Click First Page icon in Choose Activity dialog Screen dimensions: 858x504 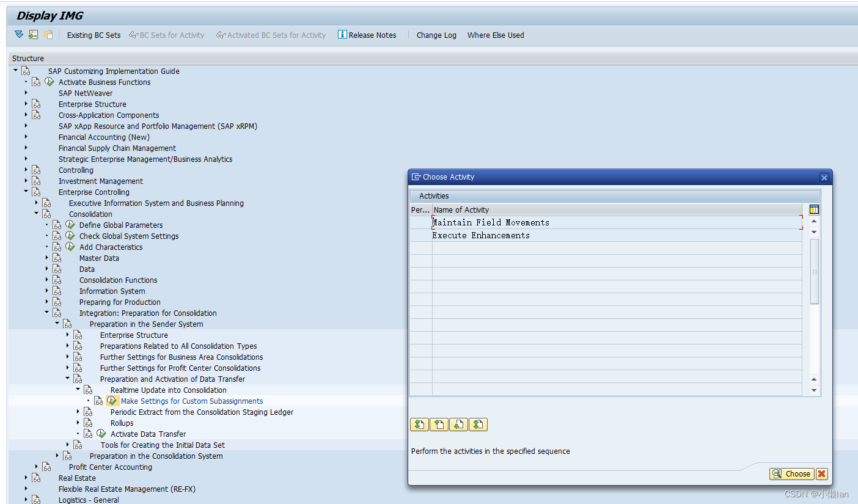click(419, 424)
